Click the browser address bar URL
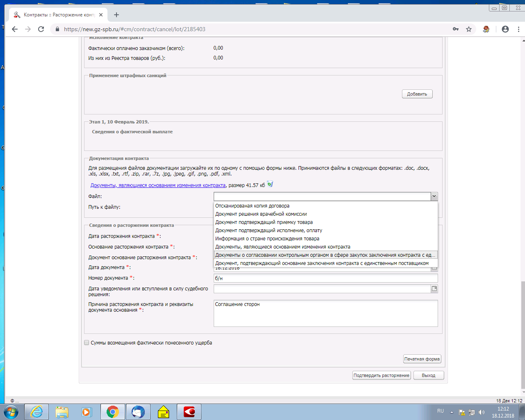Image resolution: width=525 pixels, height=420 pixels. pyautogui.click(x=135, y=29)
